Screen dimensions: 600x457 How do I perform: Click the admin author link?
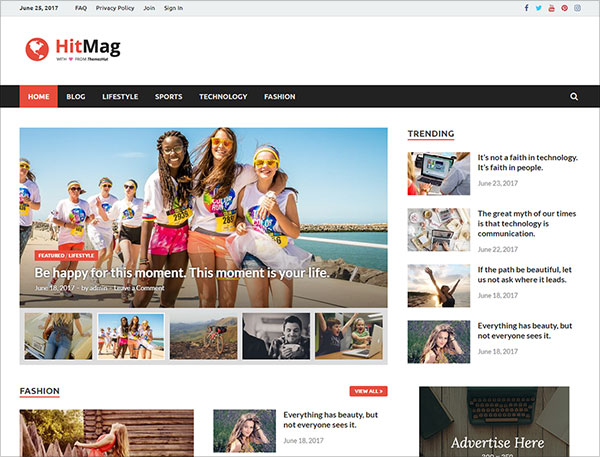click(99, 288)
